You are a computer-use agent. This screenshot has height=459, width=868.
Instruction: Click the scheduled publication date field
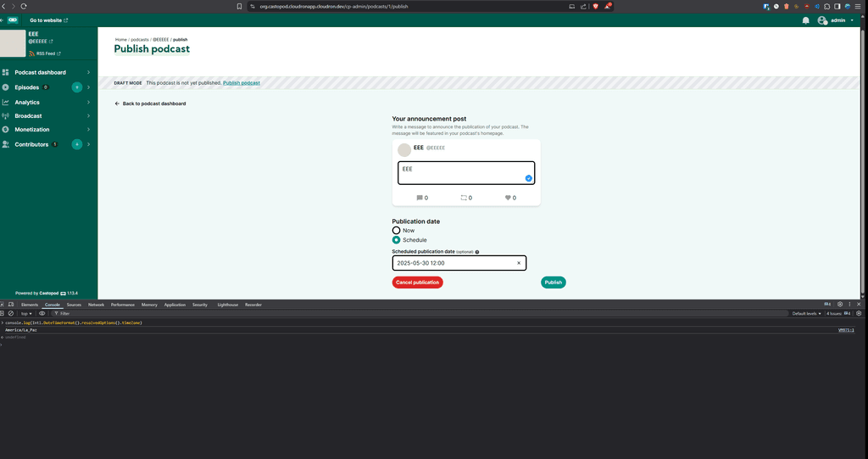459,263
